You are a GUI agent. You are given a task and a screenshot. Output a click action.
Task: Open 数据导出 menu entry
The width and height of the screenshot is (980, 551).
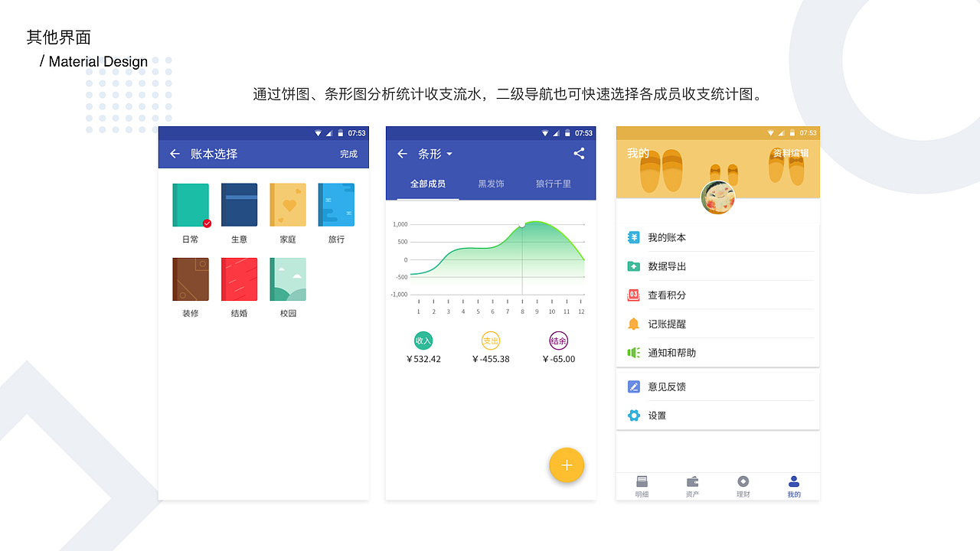[x=718, y=266]
